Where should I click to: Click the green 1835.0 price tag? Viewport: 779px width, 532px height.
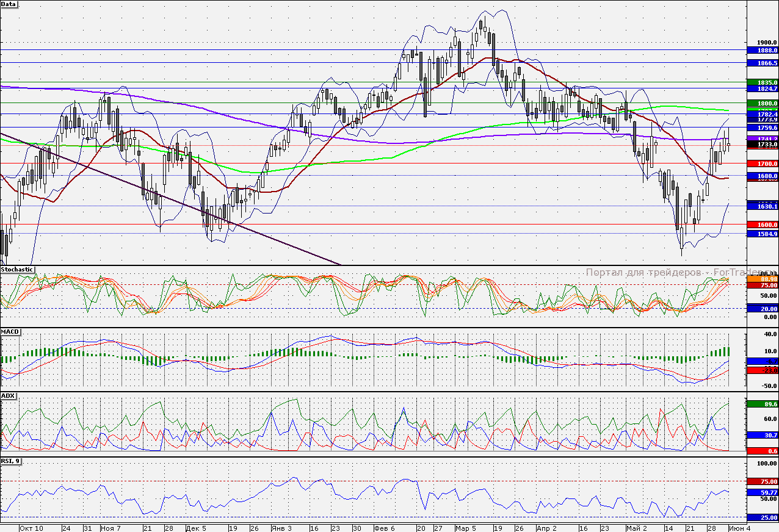click(x=762, y=82)
